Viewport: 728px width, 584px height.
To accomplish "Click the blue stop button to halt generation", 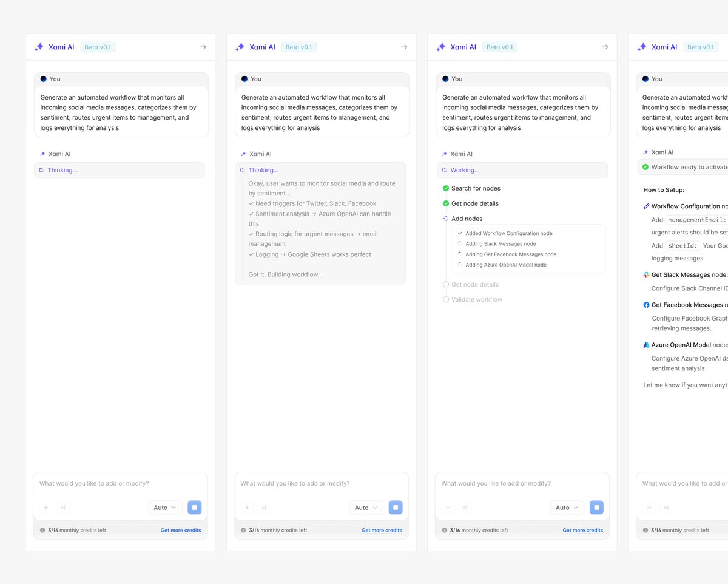I will 194,507.
